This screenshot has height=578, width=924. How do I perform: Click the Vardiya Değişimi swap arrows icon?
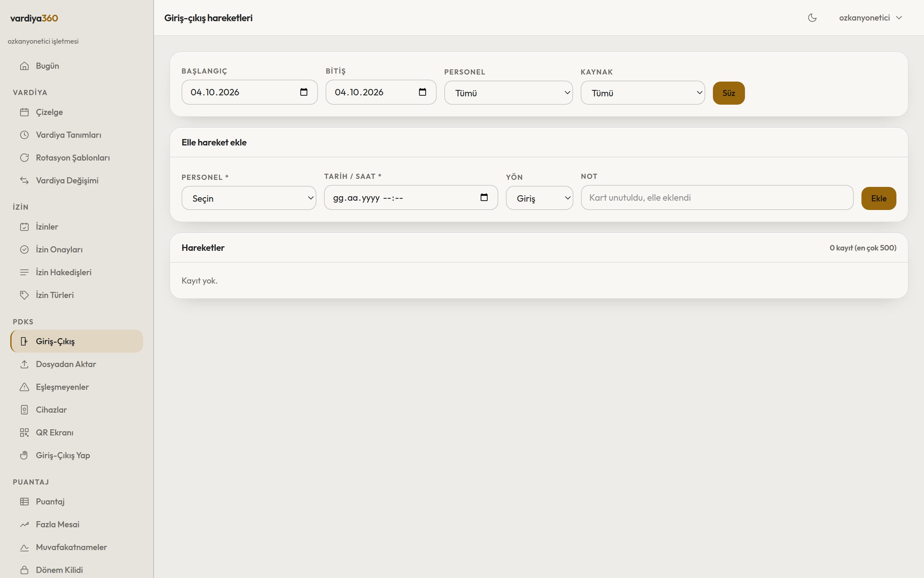coord(24,180)
